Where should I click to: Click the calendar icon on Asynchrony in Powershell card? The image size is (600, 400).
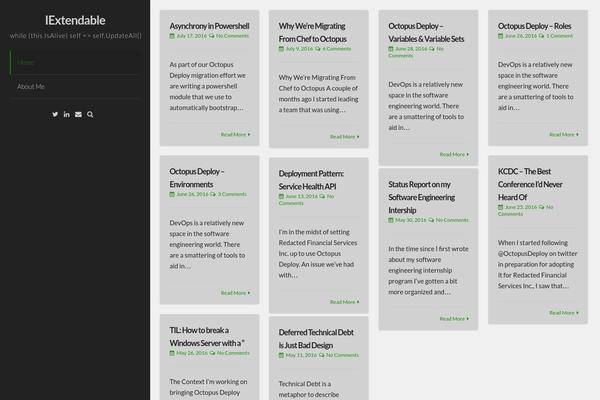point(172,36)
